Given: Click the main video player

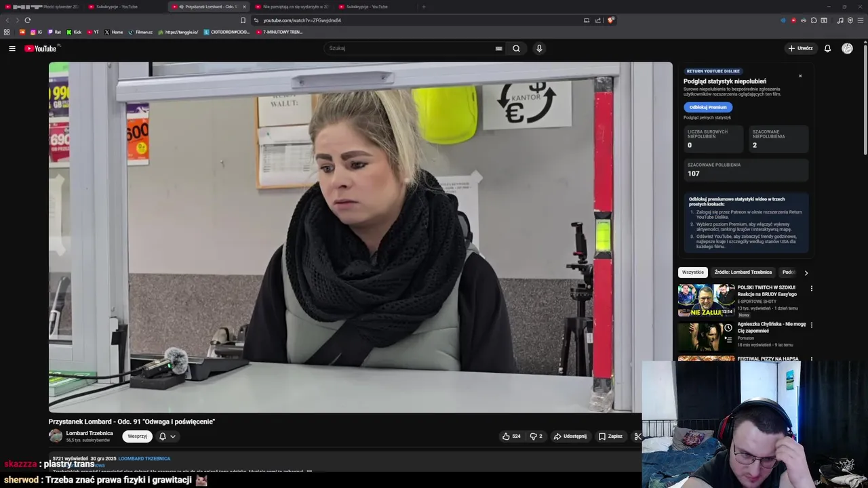Looking at the screenshot, I should pyautogui.click(x=360, y=237).
